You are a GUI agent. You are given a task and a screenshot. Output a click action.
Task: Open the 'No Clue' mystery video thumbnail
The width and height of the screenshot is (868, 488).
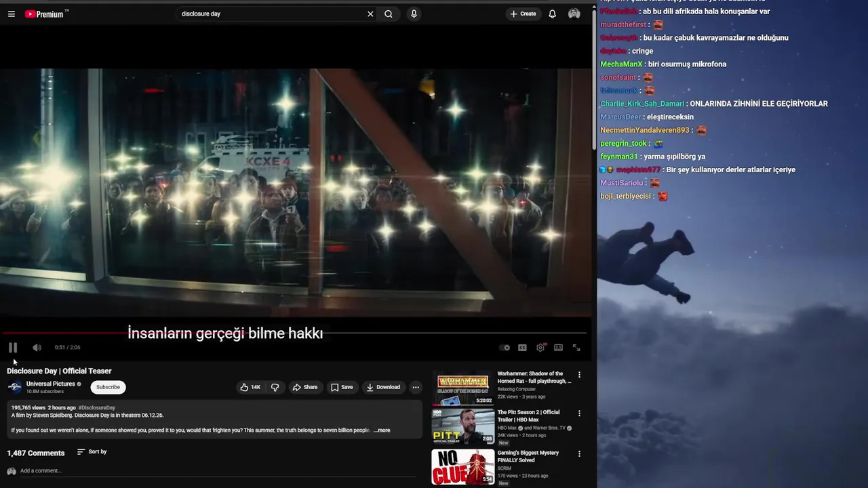click(462, 466)
